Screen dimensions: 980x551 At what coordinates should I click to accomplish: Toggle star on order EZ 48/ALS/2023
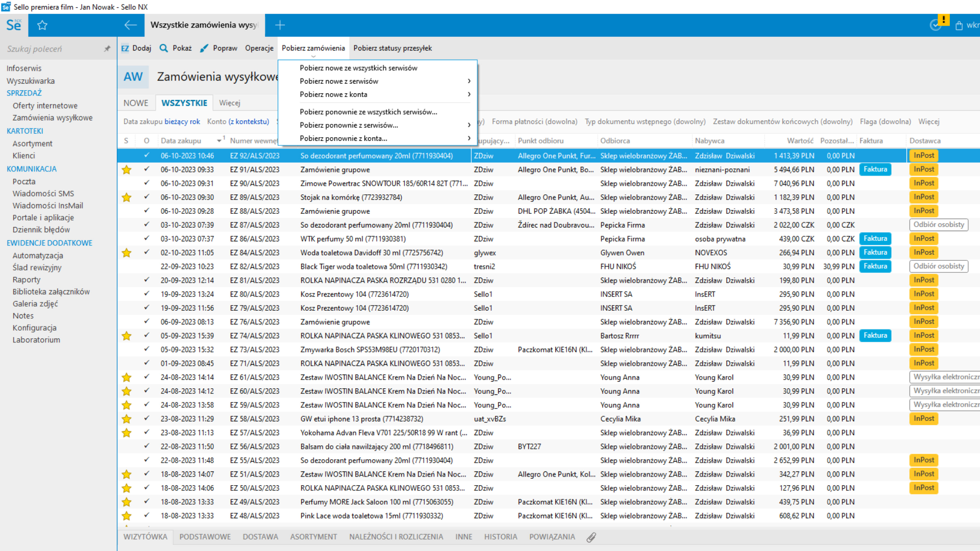point(127,516)
